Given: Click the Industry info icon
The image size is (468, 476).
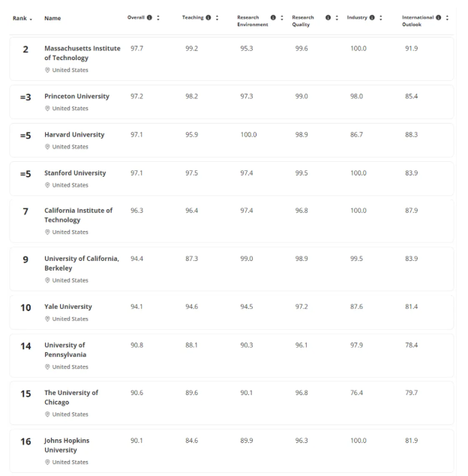Looking at the screenshot, I should click(x=372, y=17).
